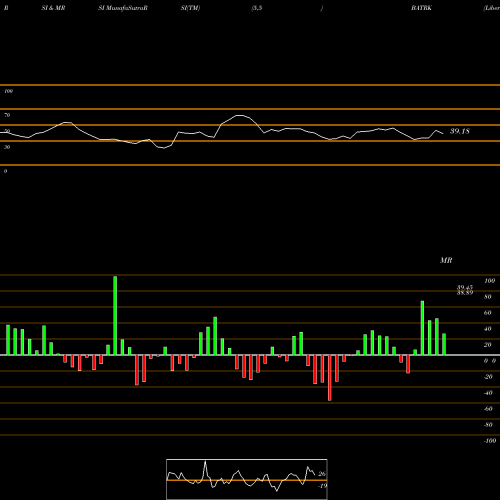Click the MR axis label 80
This screenshot has height=500, width=500.
point(487,297)
